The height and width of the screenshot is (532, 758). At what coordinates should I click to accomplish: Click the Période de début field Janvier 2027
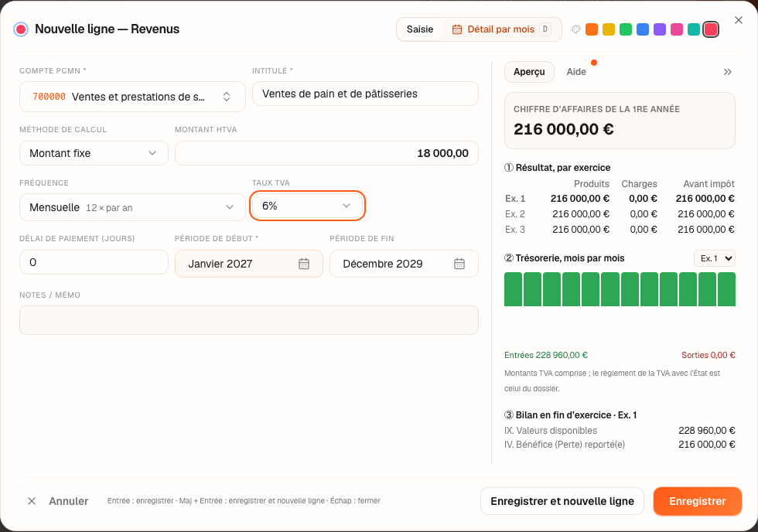click(249, 264)
